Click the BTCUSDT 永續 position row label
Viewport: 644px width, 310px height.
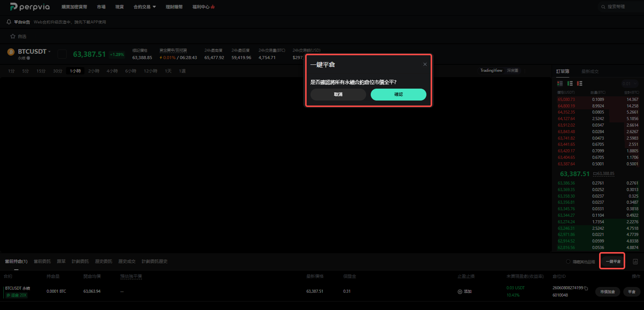coord(18,288)
